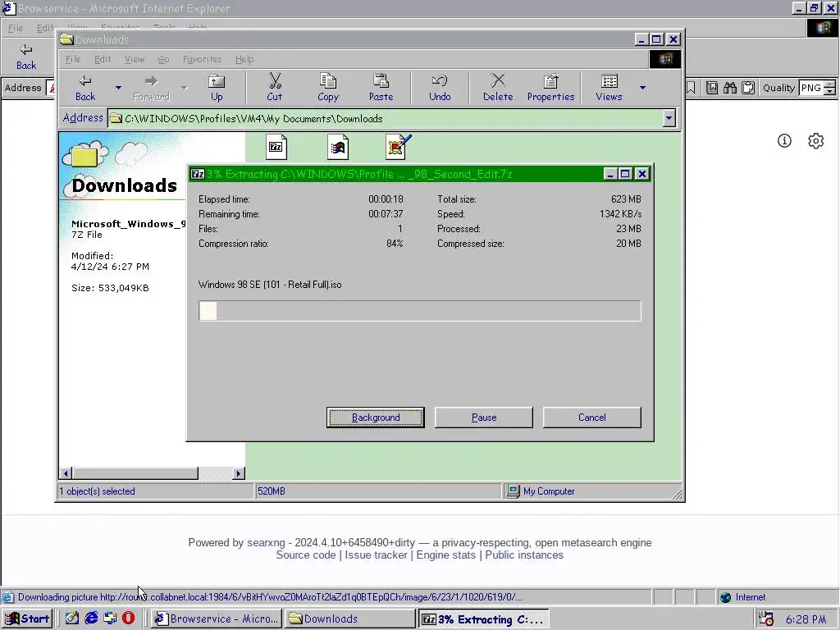Screen dimensions: 840x630
Task: Switch to Browservice taskbar button
Action: tap(217, 619)
